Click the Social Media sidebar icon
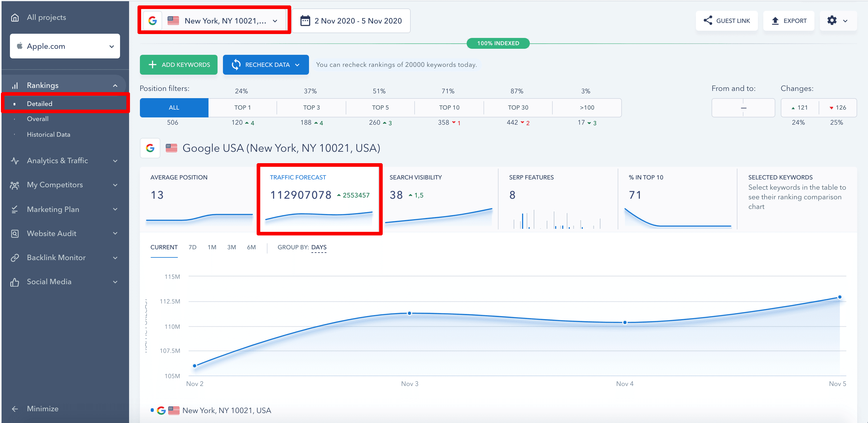 [16, 282]
